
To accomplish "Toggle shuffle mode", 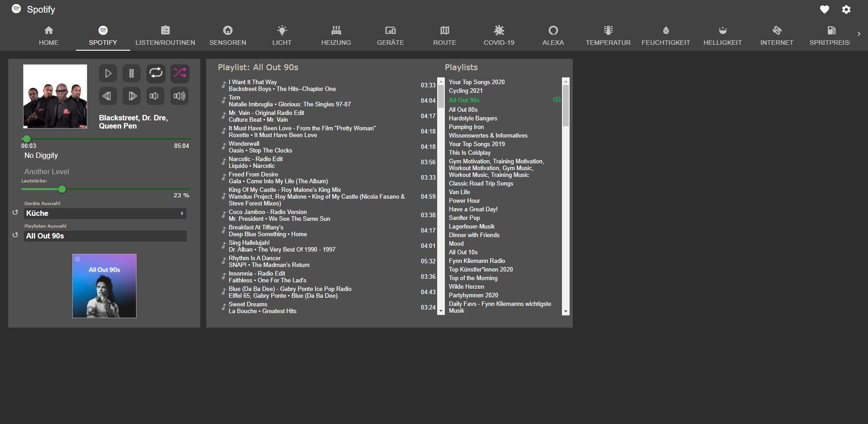I will 180,73.
